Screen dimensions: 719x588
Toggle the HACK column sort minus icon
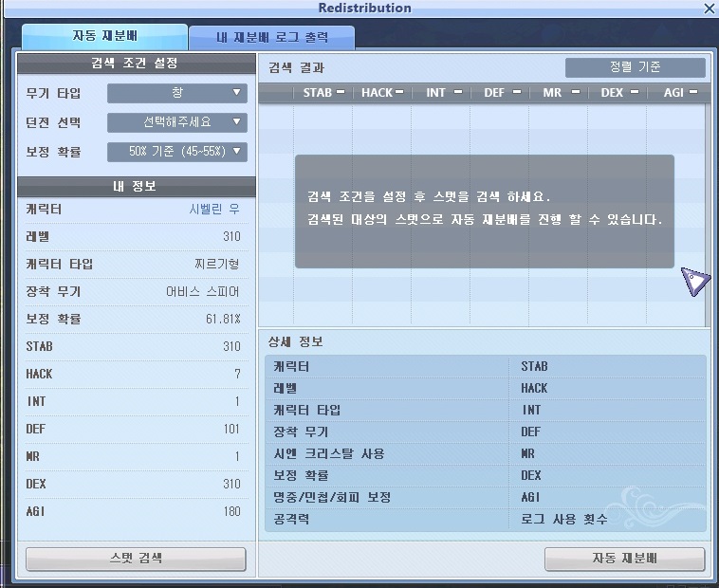[399, 92]
